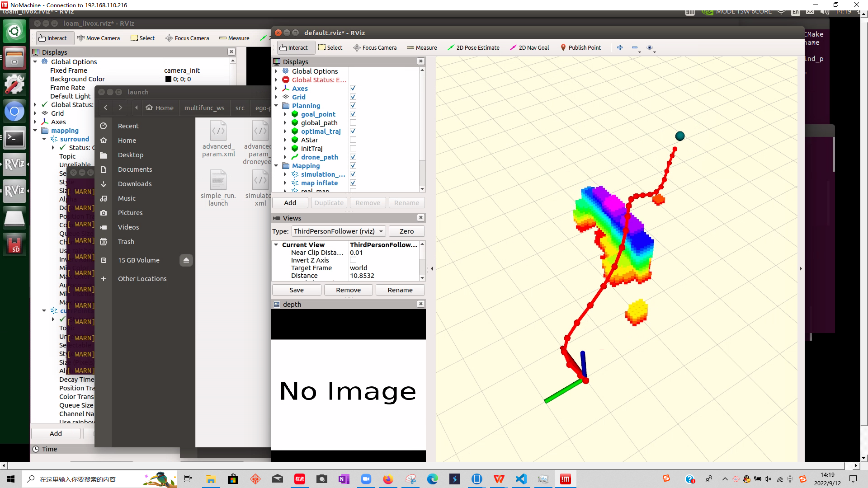Image resolution: width=868 pixels, height=488 pixels.
Task: Open Downloads in file manager sidebar
Action: (135, 184)
